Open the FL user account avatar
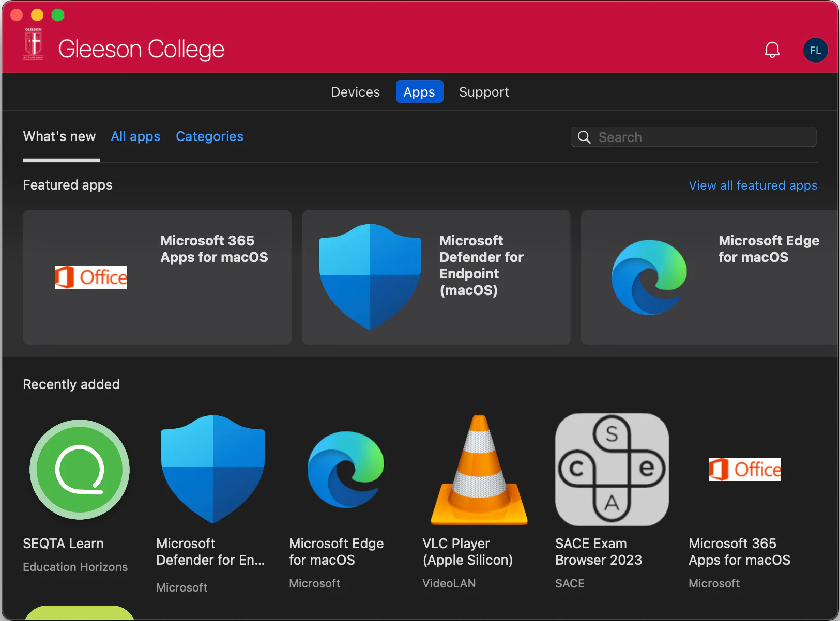Screen dimensions: 840x621 point(815,50)
